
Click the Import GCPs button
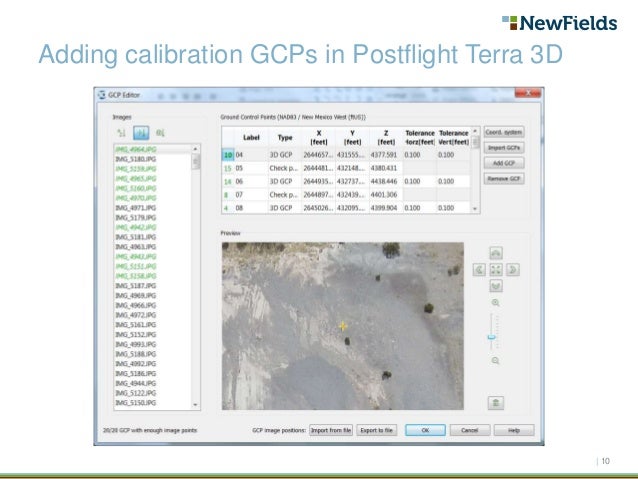[x=504, y=148]
